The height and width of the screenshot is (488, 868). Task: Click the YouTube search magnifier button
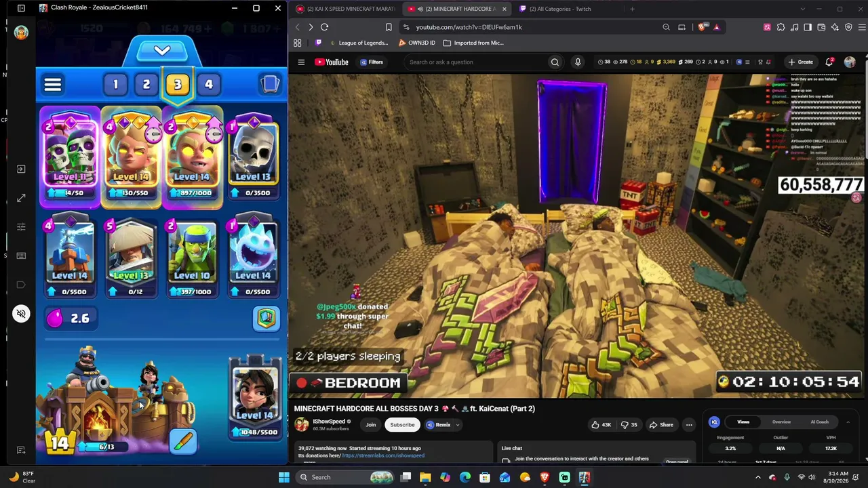(x=555, y=62)
